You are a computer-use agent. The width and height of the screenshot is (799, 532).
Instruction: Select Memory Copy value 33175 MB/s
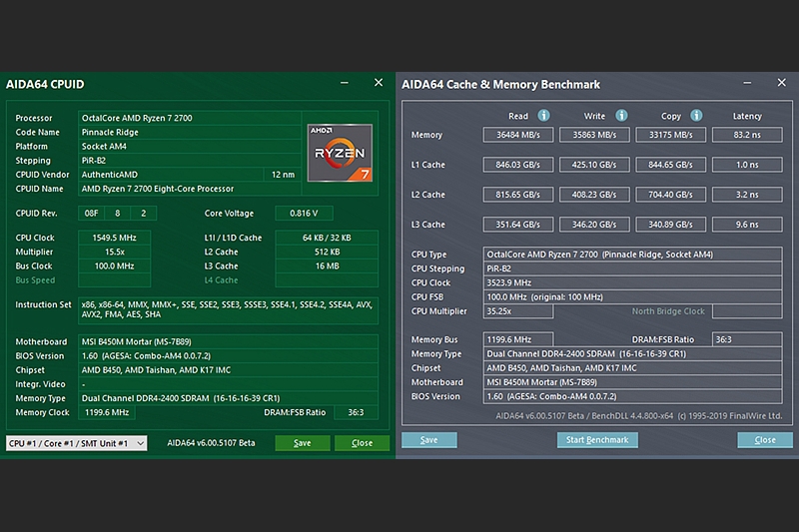670,135
